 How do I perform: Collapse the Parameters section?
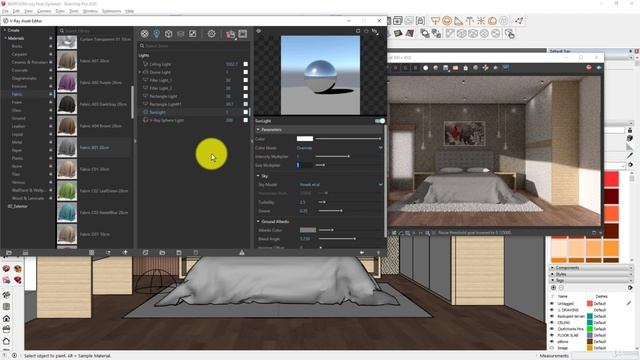click(x=258, y=129)
